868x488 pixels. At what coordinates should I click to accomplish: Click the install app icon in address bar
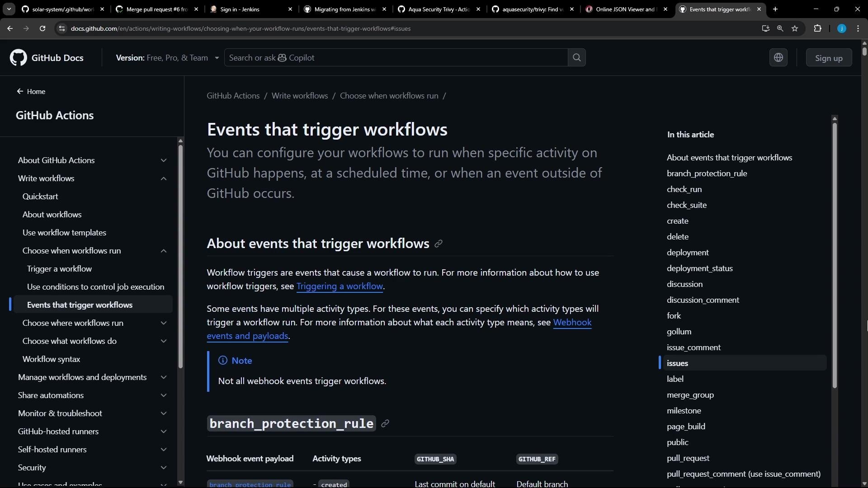pos(765,28)
